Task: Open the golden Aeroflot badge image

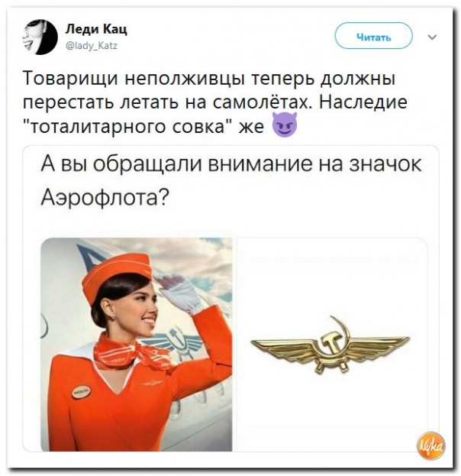Action: pos(330,345)
